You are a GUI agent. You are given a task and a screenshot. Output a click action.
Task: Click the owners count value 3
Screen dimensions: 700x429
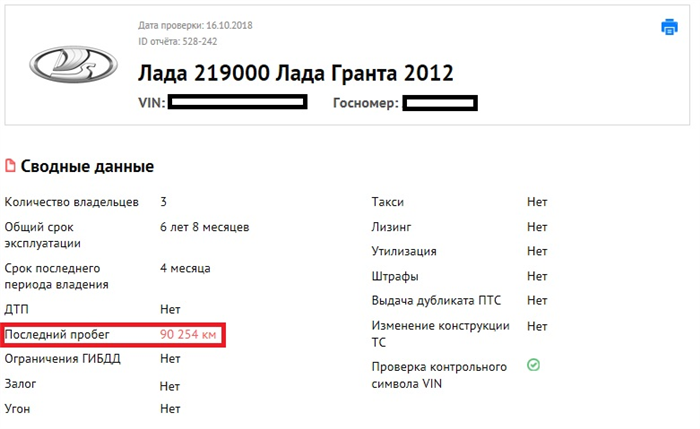[163, 202]
